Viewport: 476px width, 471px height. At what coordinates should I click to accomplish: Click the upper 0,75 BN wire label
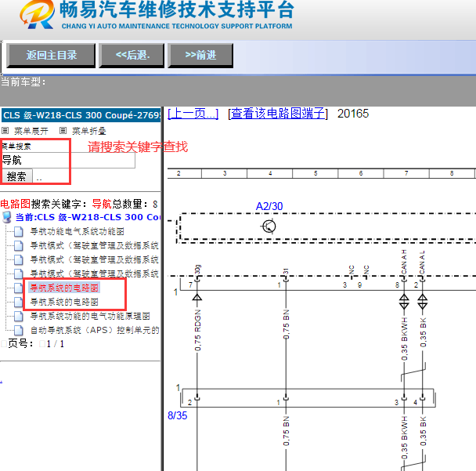pyautogui.click(x=286, y=324)
